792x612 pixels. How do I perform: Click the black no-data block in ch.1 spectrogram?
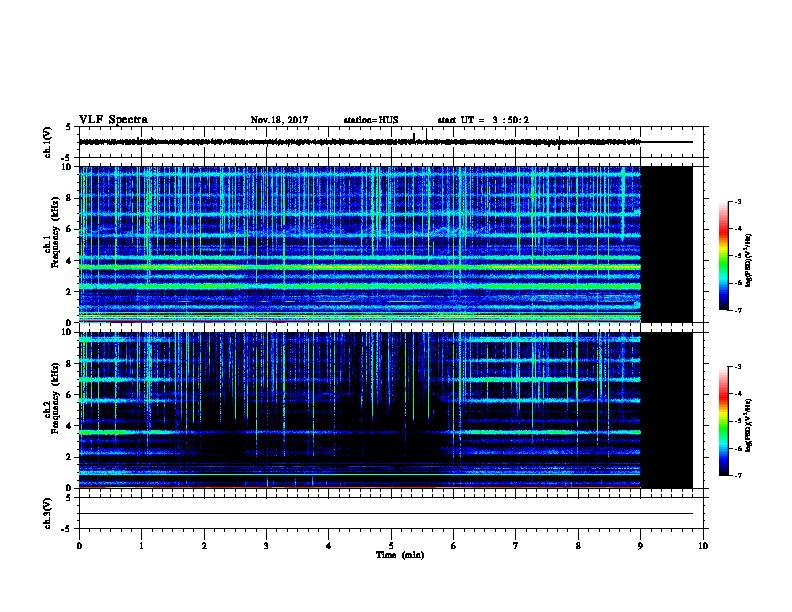(x=667, y=244)
